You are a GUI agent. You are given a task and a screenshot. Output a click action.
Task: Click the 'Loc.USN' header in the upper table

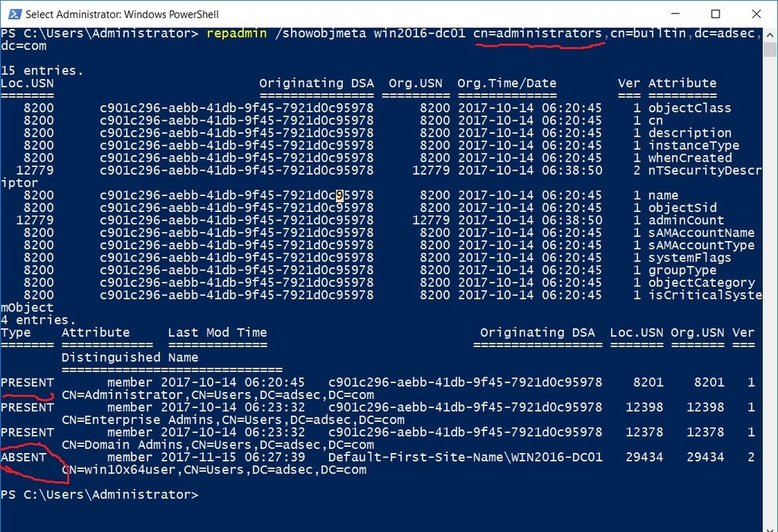[x=27, y=83]
